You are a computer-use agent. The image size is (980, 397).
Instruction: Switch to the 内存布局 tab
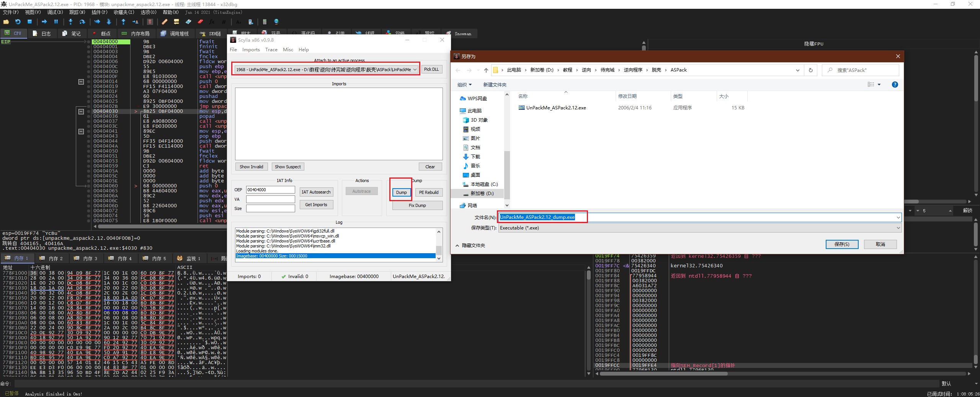pyautogui.click(x=136, y=34)
